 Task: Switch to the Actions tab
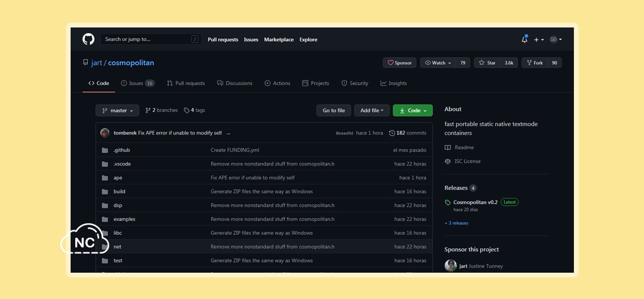(277, 83)
